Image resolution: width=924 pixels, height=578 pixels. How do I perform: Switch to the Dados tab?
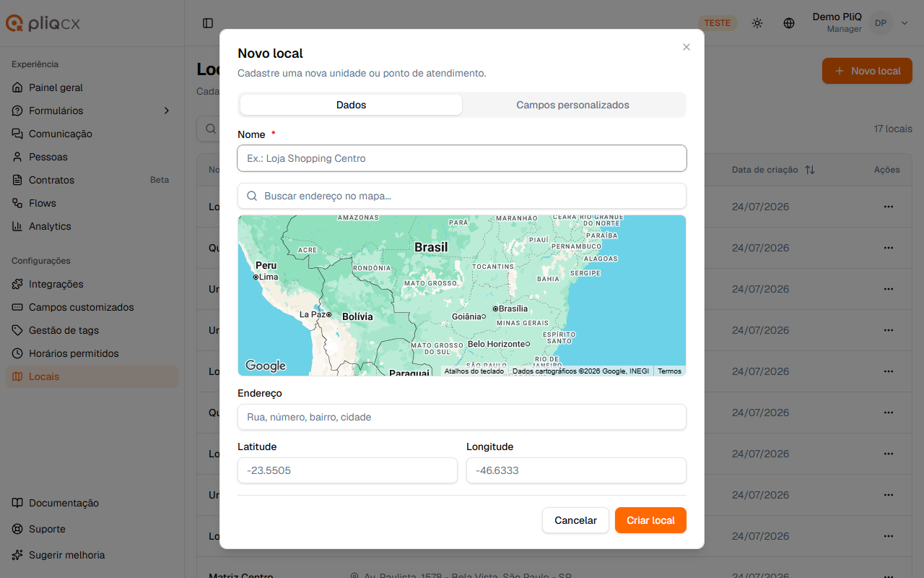tap(351, 105)
